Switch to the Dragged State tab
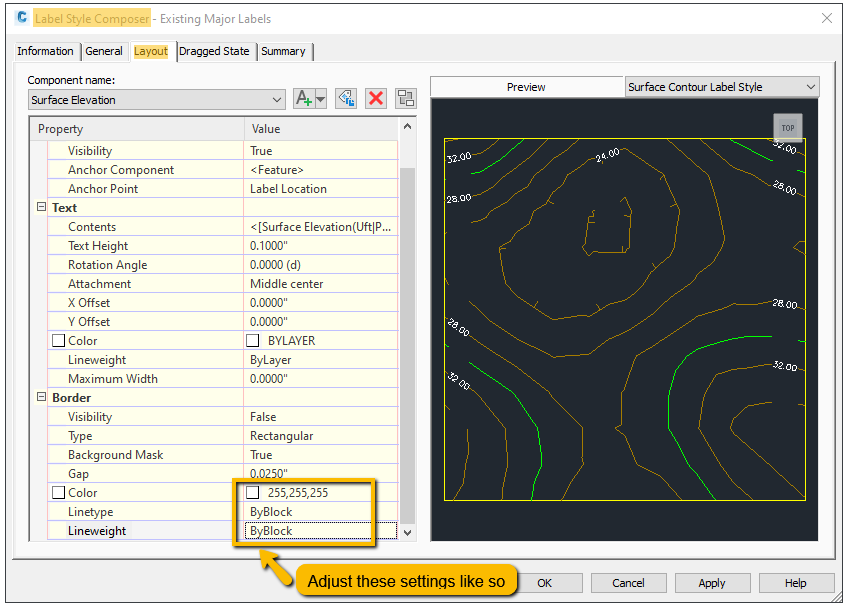 click(215, 50)
